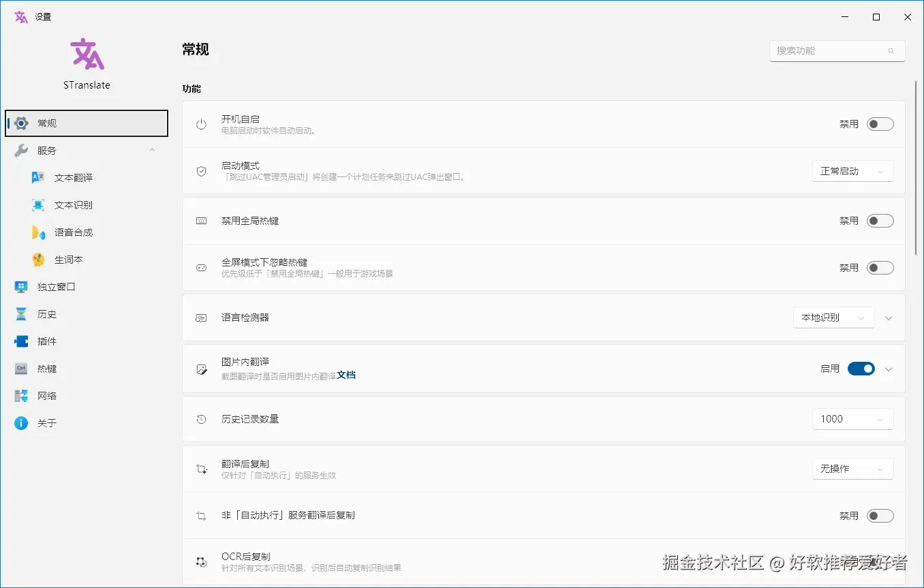
Task: Click the 网络 network icon
Action: click(x=21, y=396)
